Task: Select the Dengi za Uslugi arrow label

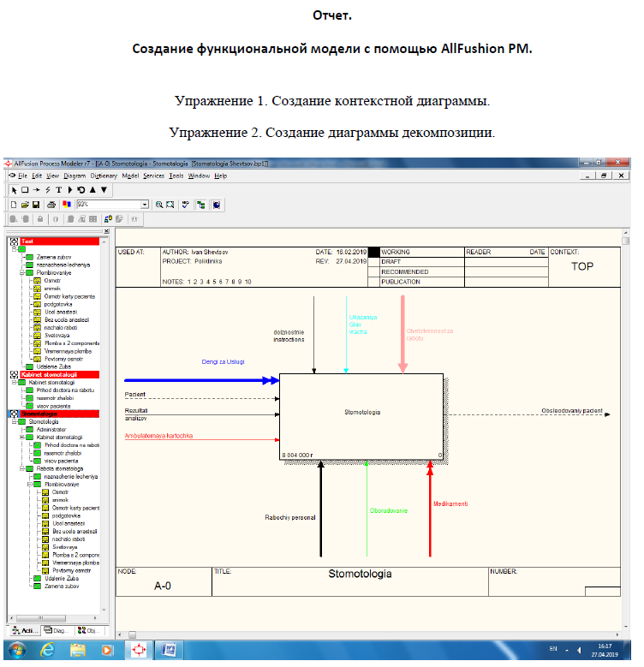Action: [x=223, y=362]
